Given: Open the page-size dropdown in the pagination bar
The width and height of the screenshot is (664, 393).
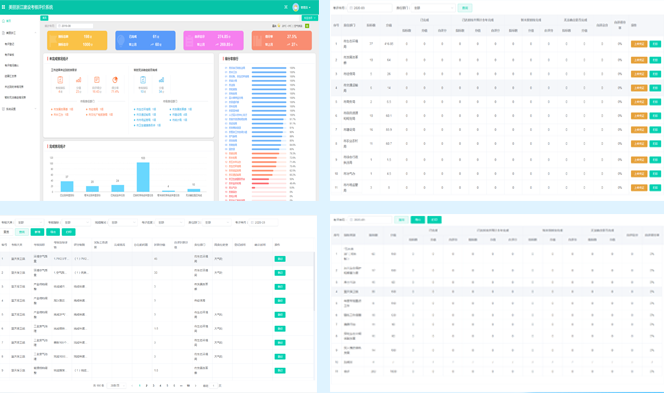Looking at the screenshot, I should click(x=117, y=386).
